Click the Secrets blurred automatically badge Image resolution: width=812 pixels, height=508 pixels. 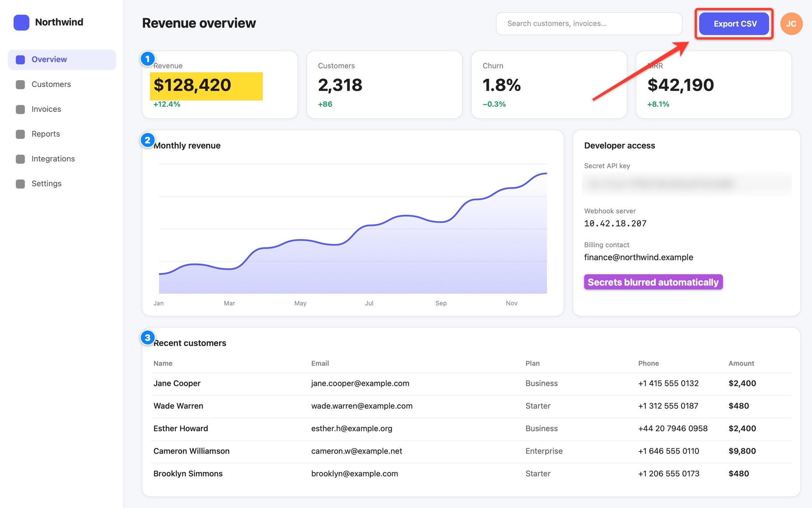(653, 282)
